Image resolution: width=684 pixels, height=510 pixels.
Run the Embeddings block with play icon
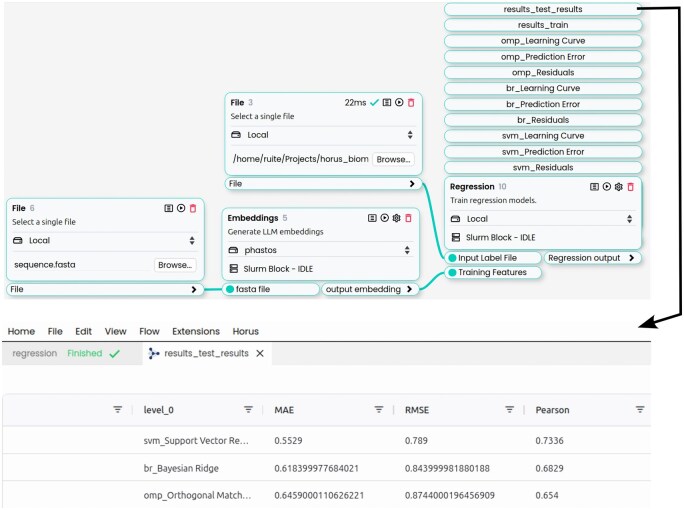[x=384, y=218]
